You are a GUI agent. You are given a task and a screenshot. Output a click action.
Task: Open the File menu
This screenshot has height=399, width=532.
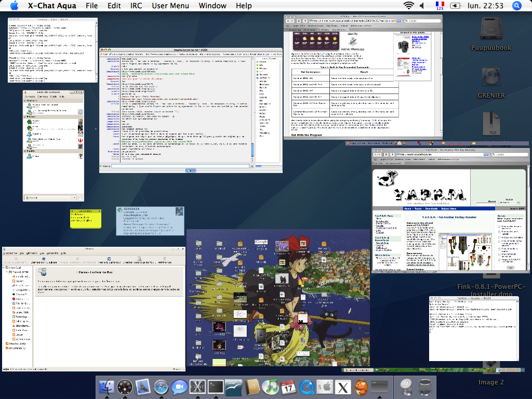(91, 5)
